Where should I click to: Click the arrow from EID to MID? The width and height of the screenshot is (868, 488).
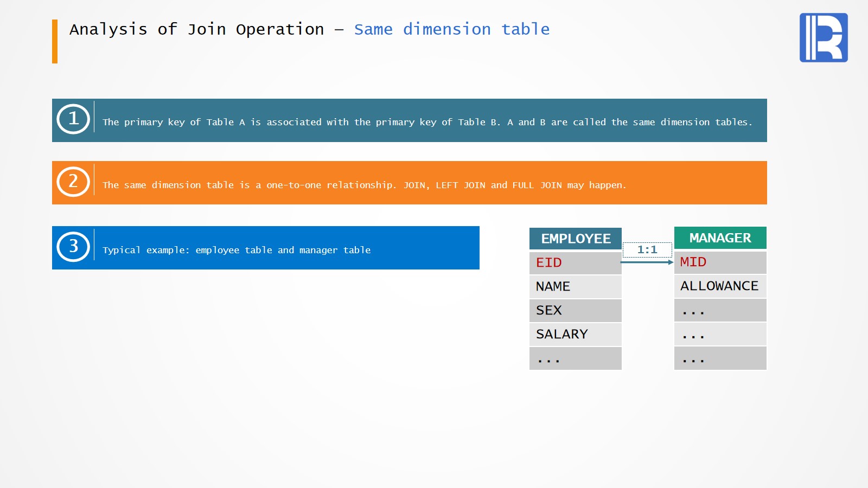pyautogui.click(x=647, y=262)
